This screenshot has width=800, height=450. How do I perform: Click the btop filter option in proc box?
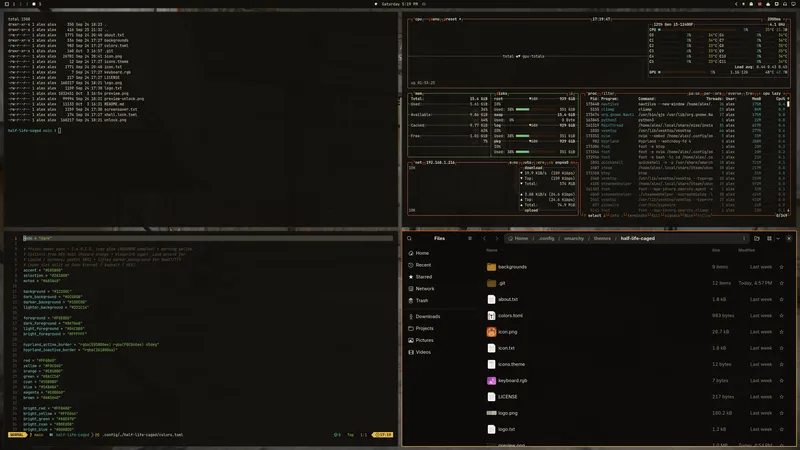tap(608, 94)
